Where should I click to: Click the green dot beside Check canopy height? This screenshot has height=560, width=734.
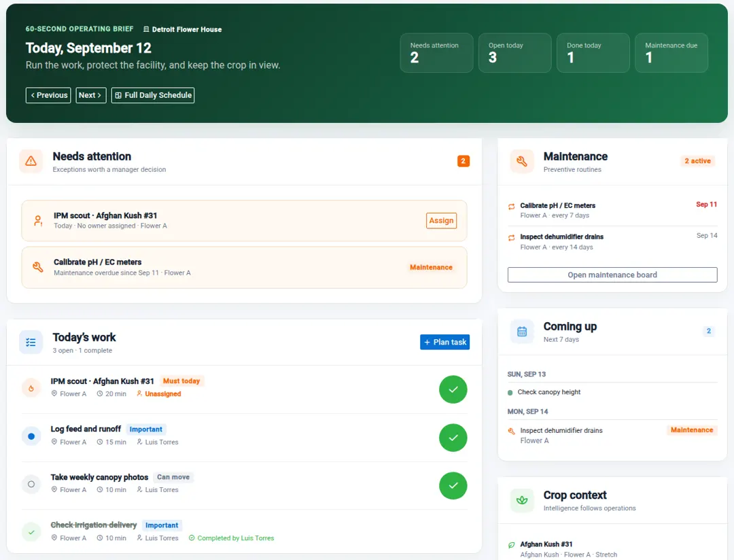[x=510, y=393]
